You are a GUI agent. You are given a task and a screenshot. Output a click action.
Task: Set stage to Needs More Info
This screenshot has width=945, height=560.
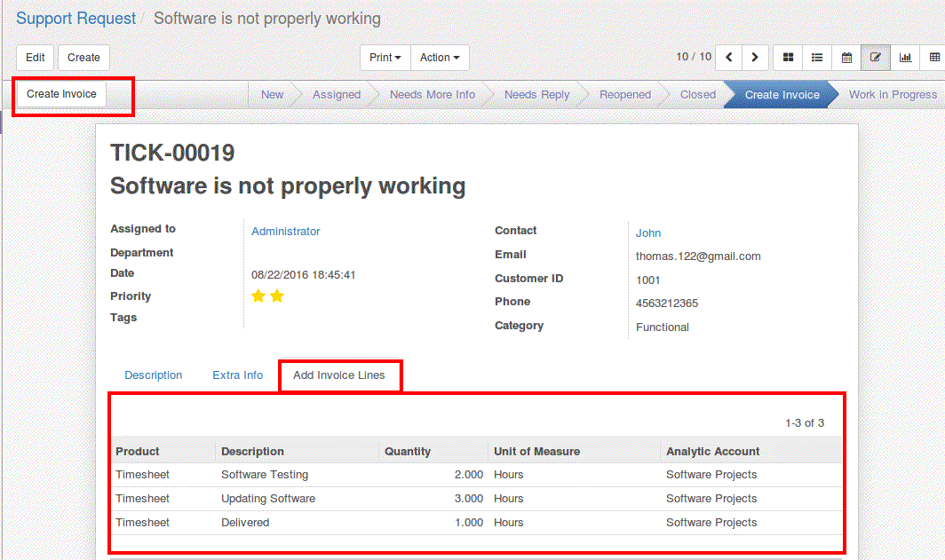433,95
